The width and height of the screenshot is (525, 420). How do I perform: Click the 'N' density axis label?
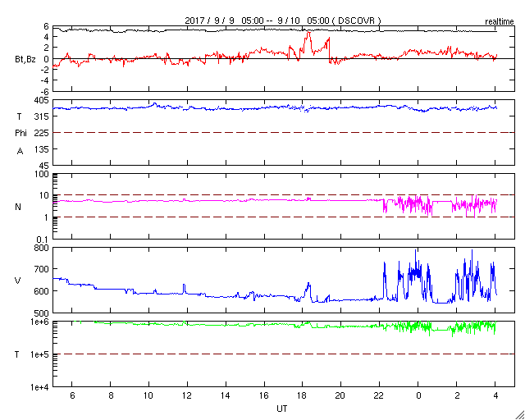pyautogui.click(x=18, y=207)
